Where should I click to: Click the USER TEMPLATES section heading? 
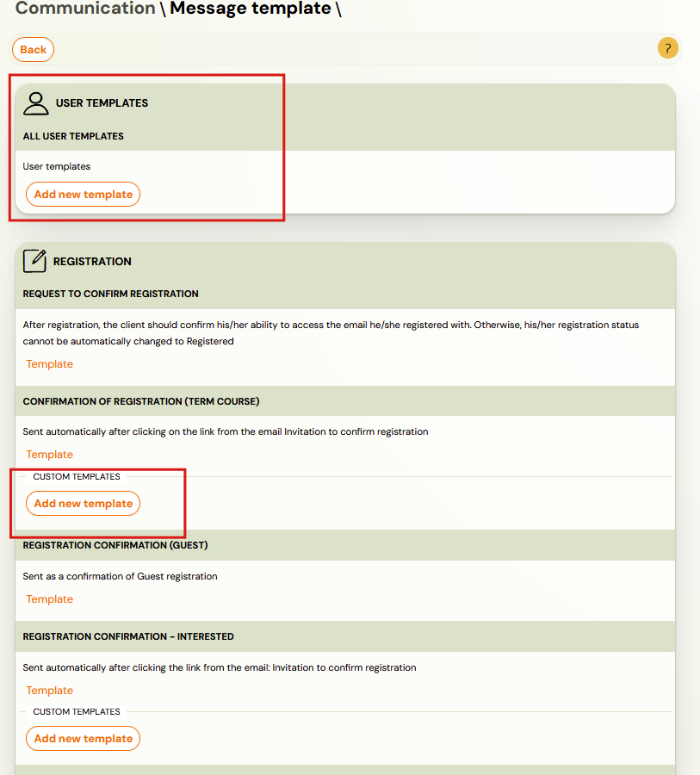tap(102, 103)
